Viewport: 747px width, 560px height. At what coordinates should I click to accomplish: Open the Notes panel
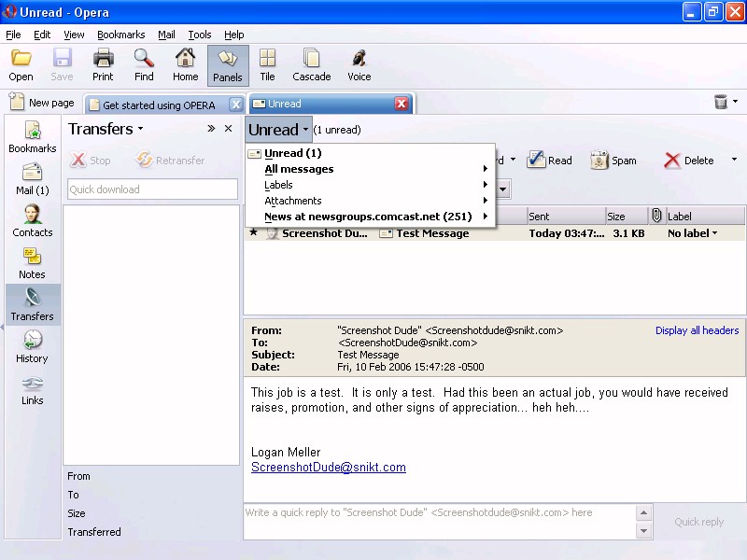click(33, 262)
